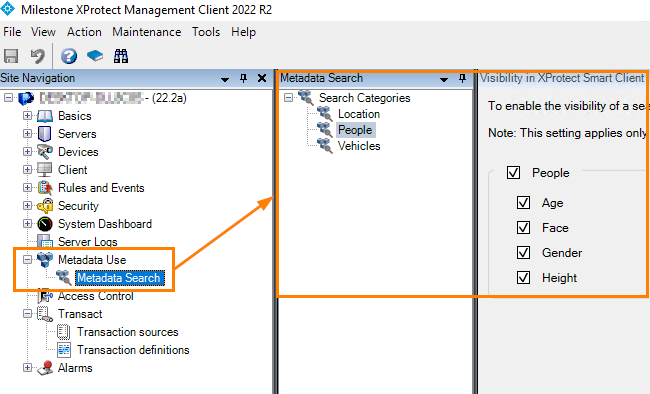Open the Tools menu
Image resolution: width=650 pixels, height=394 pixels.
click(x=206, y=32)
